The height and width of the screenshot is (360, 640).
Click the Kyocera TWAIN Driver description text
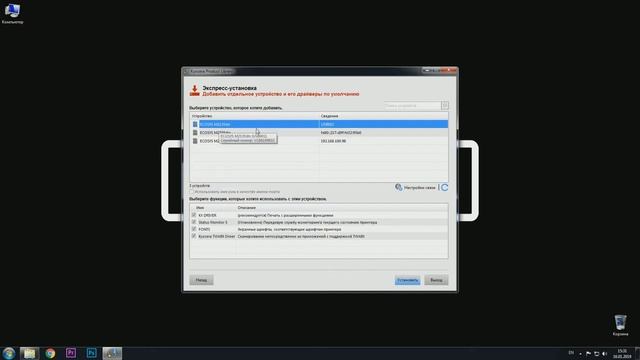301,236
